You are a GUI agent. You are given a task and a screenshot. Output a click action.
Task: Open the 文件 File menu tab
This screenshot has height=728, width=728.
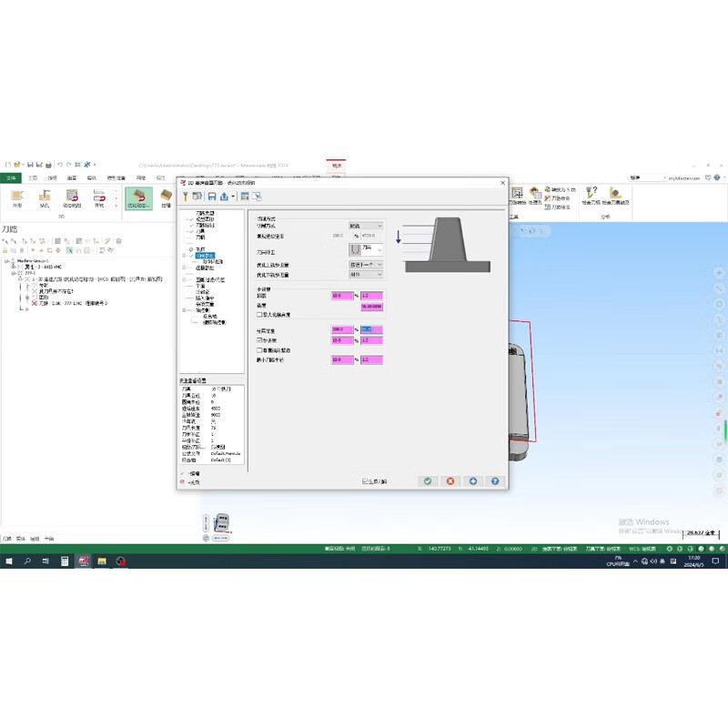(x=12, y=177)
